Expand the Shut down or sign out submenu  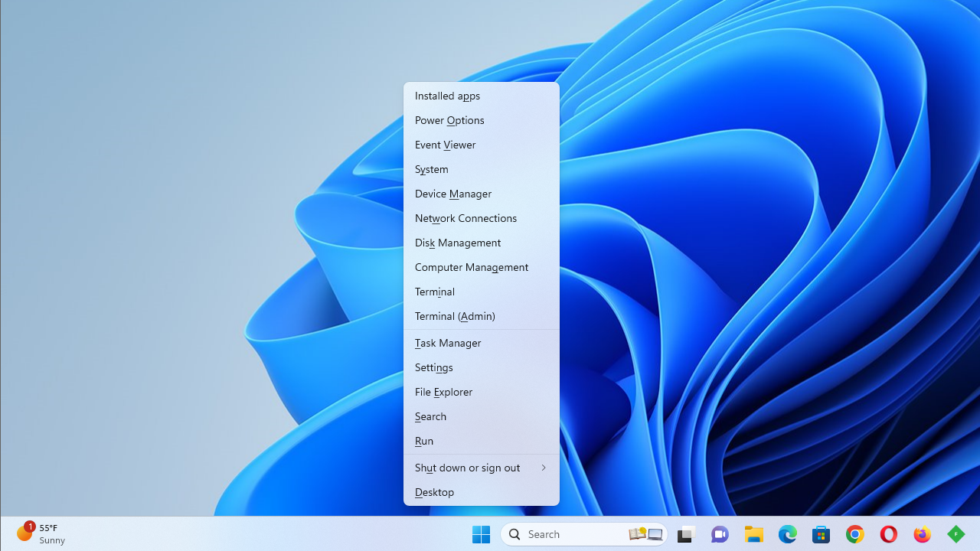pos(481,468)
